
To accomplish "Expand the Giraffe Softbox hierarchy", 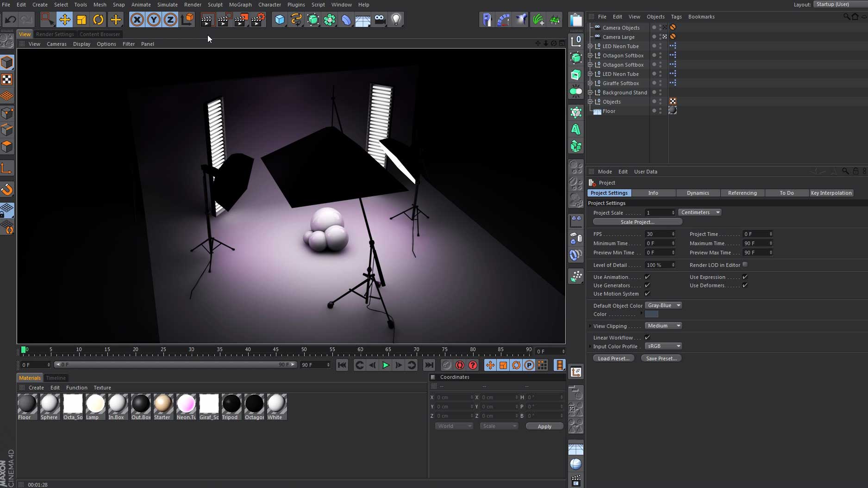I will point(590,83).
